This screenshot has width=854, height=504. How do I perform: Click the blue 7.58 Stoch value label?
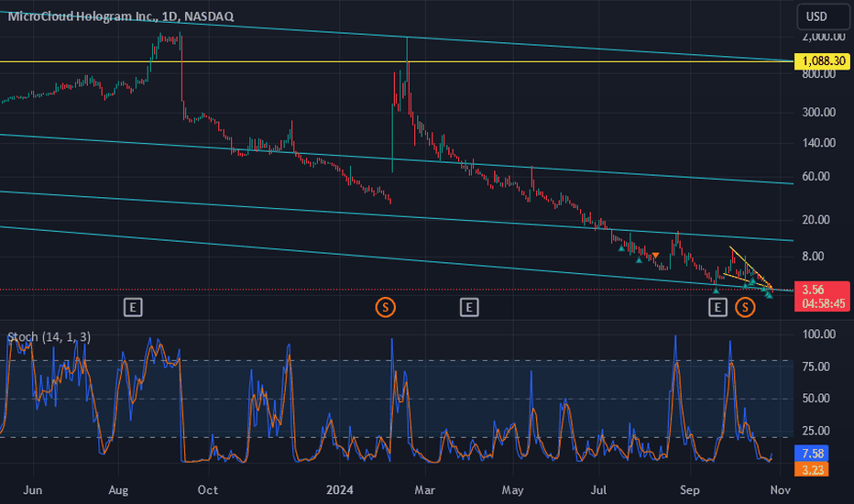pos(812,454)
